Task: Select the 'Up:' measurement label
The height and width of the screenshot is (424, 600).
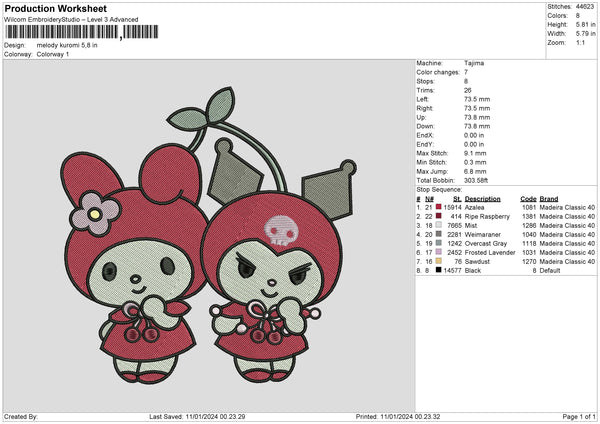Action: pyautogui.click(x=421, y=117)
